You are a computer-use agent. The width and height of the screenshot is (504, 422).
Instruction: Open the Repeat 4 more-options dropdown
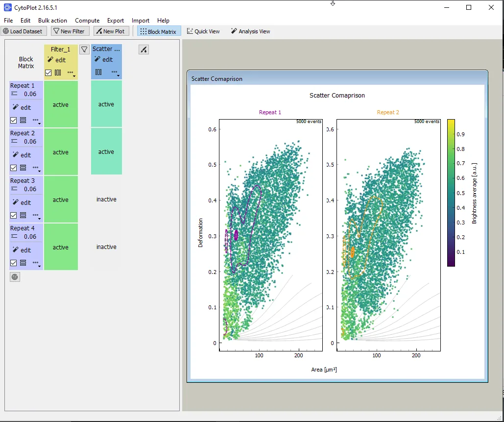(x=37, y=263)
